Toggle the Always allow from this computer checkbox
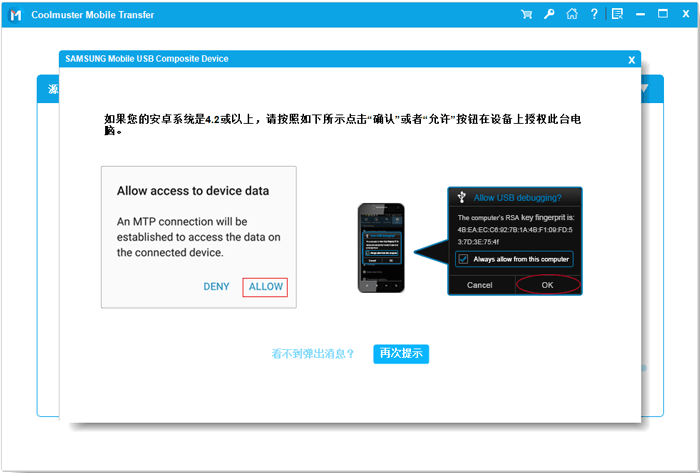The height and width of the screenshot is (473, 700). coord(463,259)
